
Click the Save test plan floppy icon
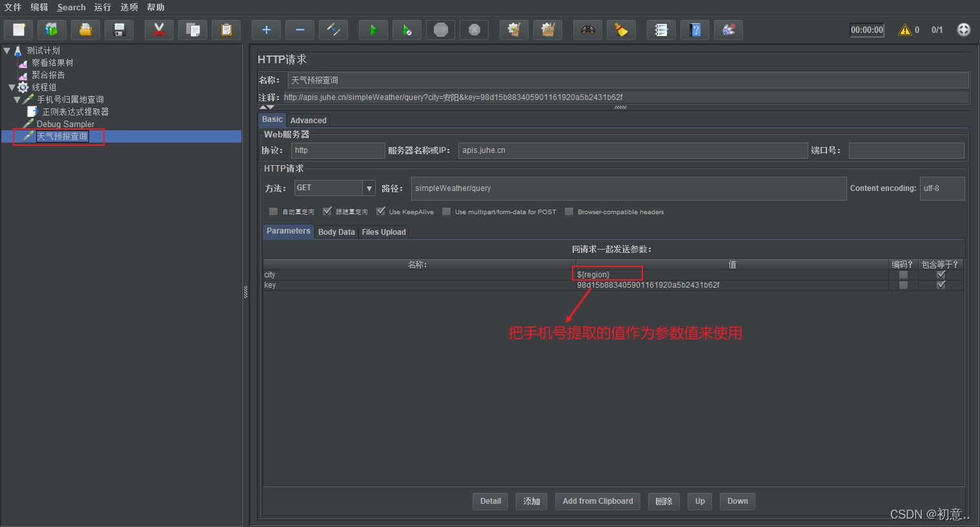119,30
